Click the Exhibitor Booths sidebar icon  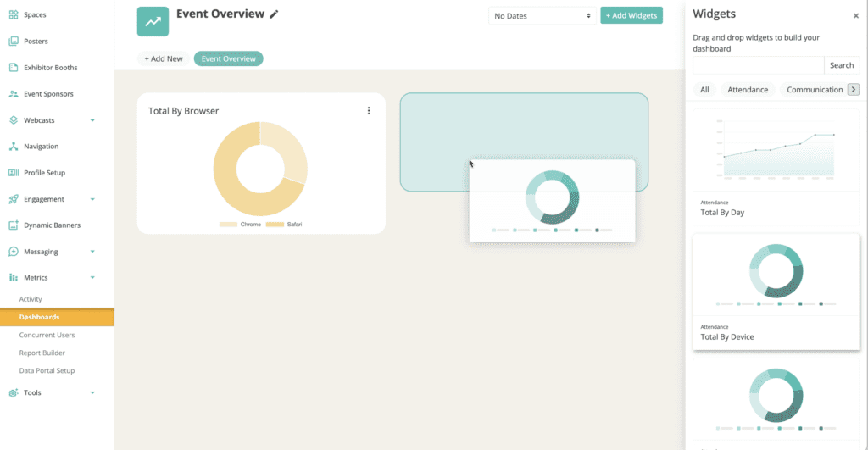(x=14, y=68)
